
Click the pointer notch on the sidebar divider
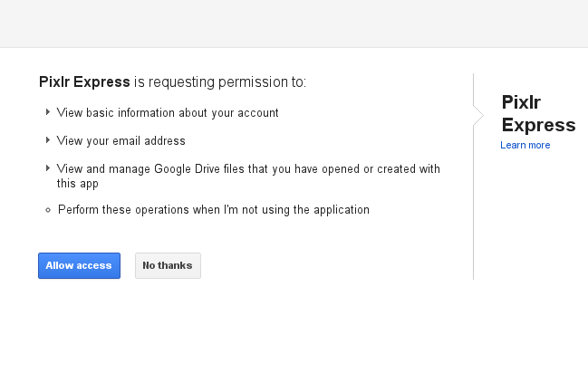pyautogui.click(x=477, y=116)
